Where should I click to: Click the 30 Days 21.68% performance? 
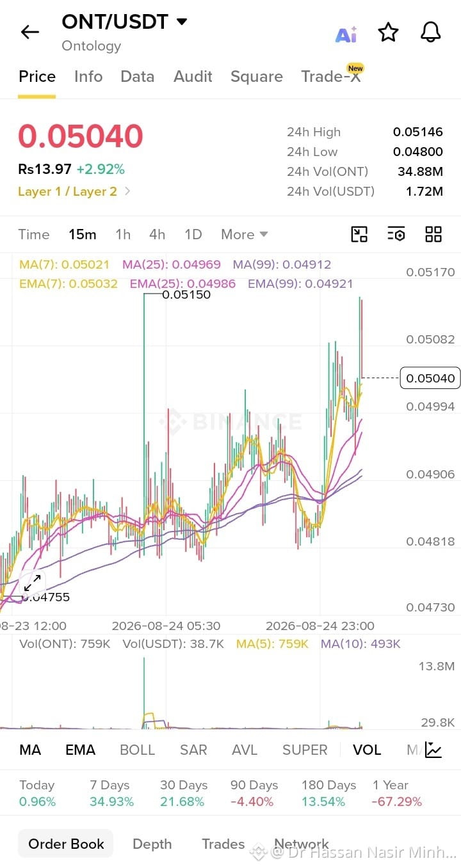click(x=184, y=793)
